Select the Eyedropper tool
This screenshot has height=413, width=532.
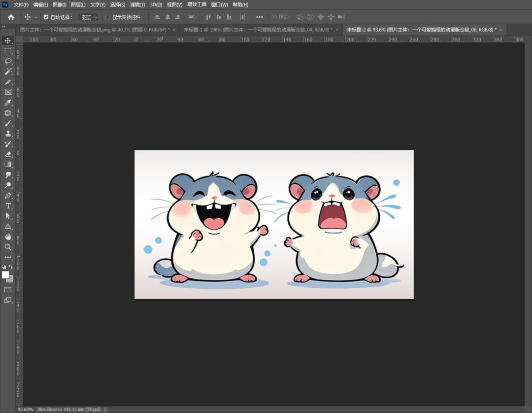coord(7,103)
